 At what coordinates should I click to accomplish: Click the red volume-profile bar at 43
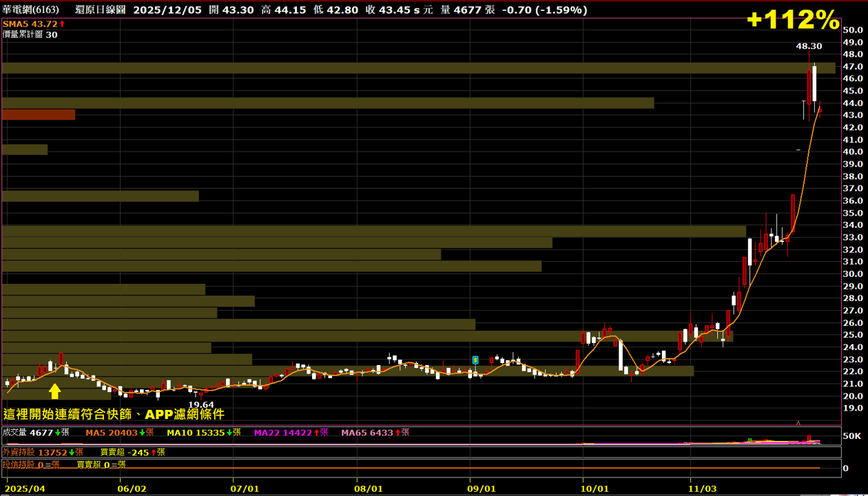pyautogui.click(x=39, y=115)
